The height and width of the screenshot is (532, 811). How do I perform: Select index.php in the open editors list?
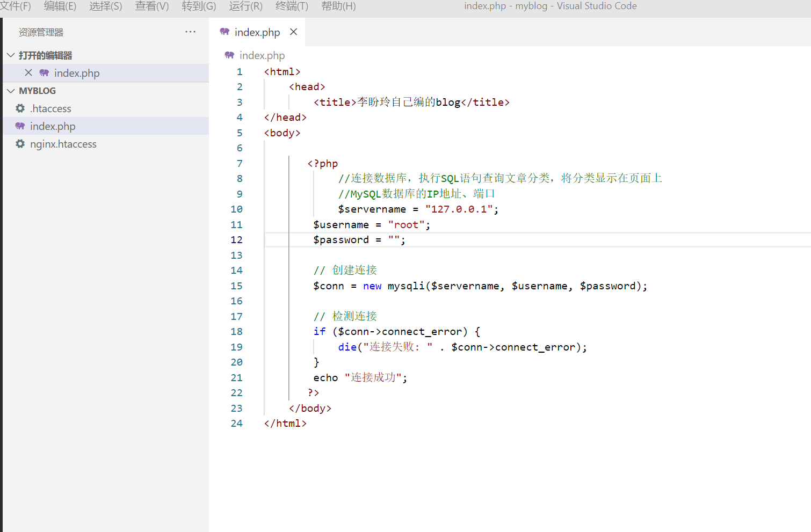click(106, 73)
